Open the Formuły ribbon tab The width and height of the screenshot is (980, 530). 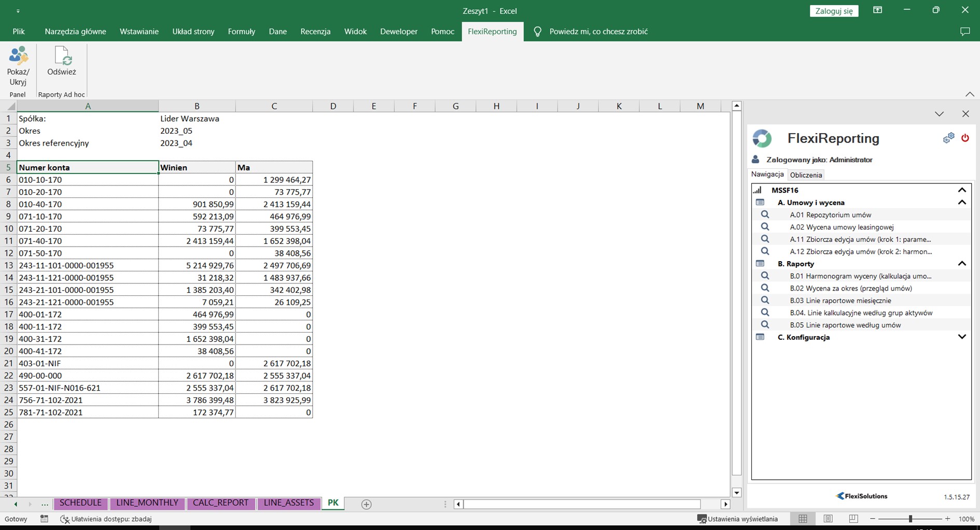241,32
